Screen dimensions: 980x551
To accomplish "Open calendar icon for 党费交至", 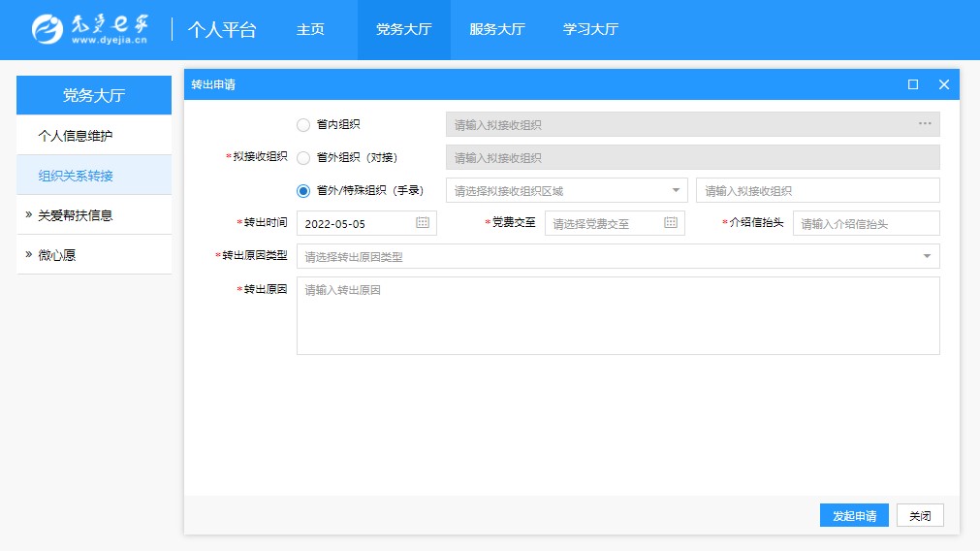I will (x=671, y=223).
